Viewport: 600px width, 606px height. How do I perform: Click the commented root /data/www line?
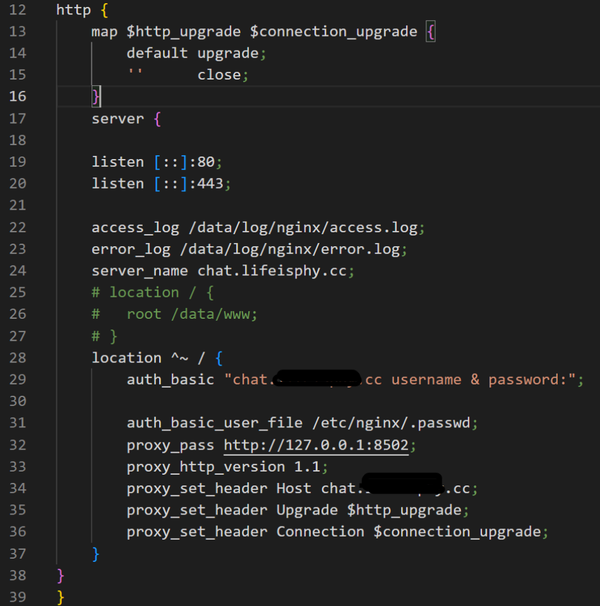pyautogui.click(x=174, y=314)
